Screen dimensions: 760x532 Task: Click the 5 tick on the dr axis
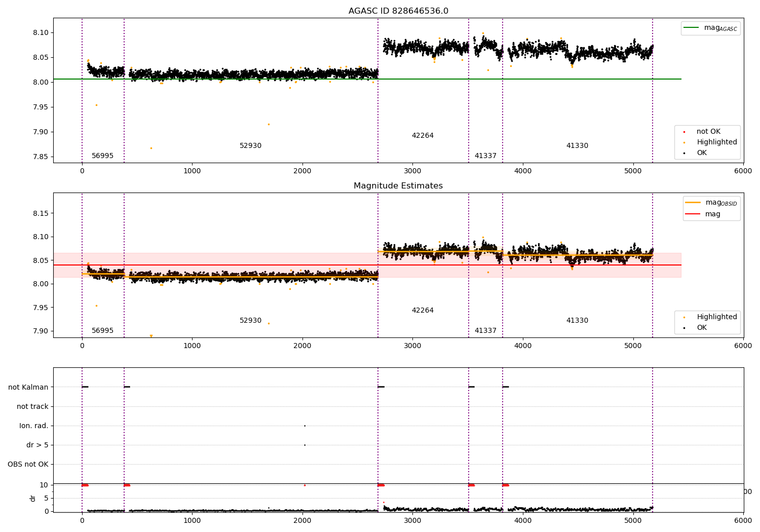coord(46,499)
